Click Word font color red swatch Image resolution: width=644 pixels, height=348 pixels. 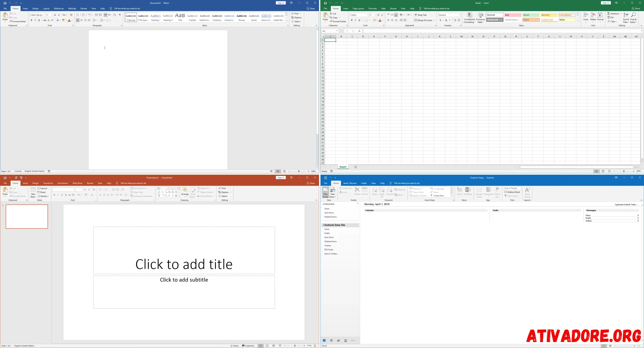click(69, 20)
